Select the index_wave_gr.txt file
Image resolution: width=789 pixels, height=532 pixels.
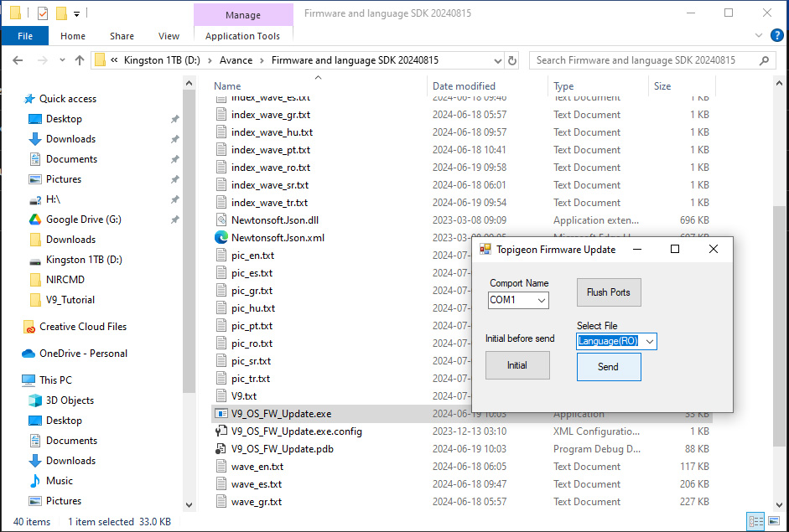click(271, 115)
